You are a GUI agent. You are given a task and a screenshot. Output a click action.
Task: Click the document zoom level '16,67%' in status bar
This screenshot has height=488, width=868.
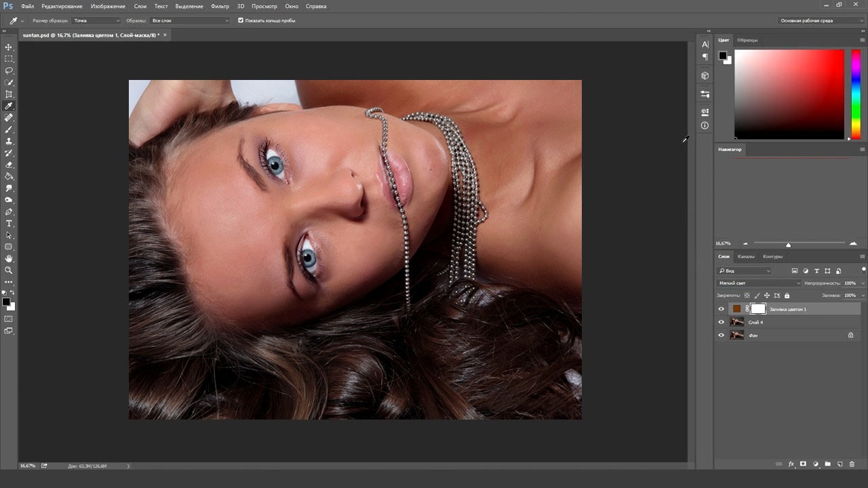(28, 466)
